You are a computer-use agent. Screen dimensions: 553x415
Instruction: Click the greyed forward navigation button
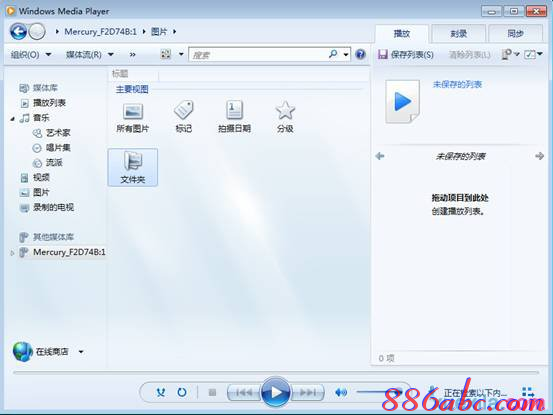pyautogui.click(x=37, y=32)
